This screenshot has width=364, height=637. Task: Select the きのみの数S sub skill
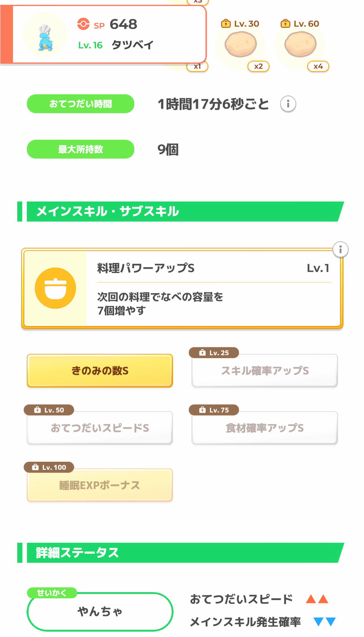pos(100,371)
